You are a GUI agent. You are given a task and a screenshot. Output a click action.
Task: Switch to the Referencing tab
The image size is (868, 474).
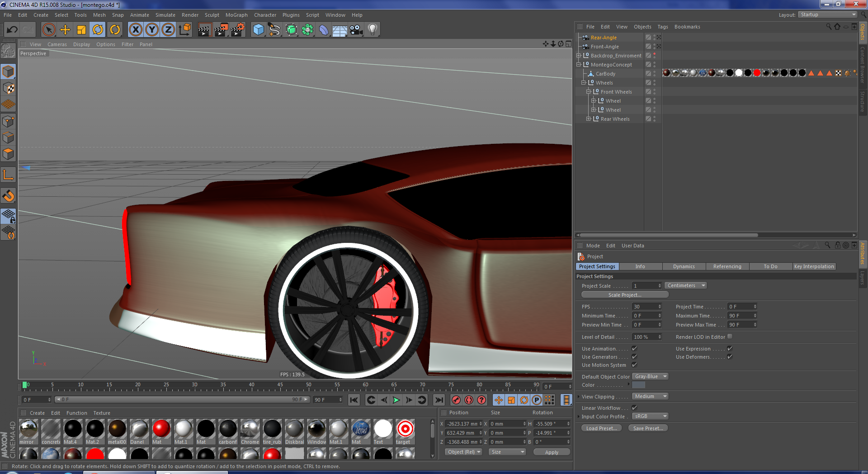click(x=727, y=266)
